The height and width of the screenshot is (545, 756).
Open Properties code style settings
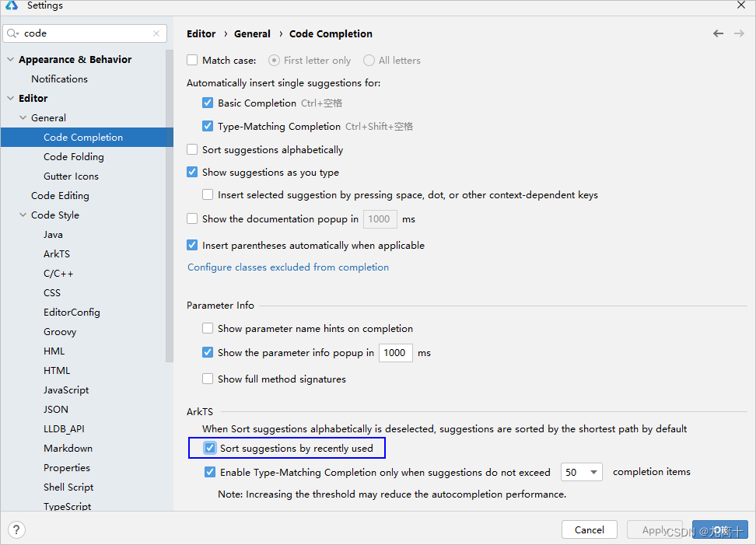coord(67,468)
